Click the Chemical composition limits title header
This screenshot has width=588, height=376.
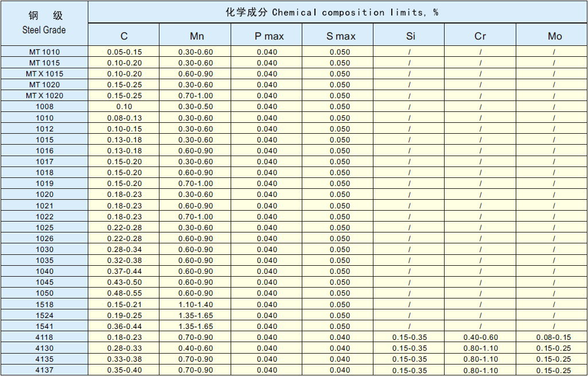click(x=337, y=12)
